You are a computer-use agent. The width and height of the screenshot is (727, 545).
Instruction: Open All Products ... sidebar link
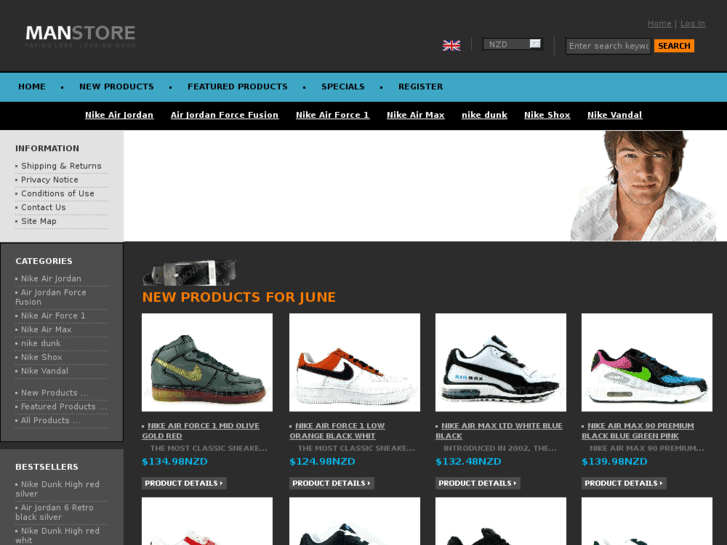51,421
